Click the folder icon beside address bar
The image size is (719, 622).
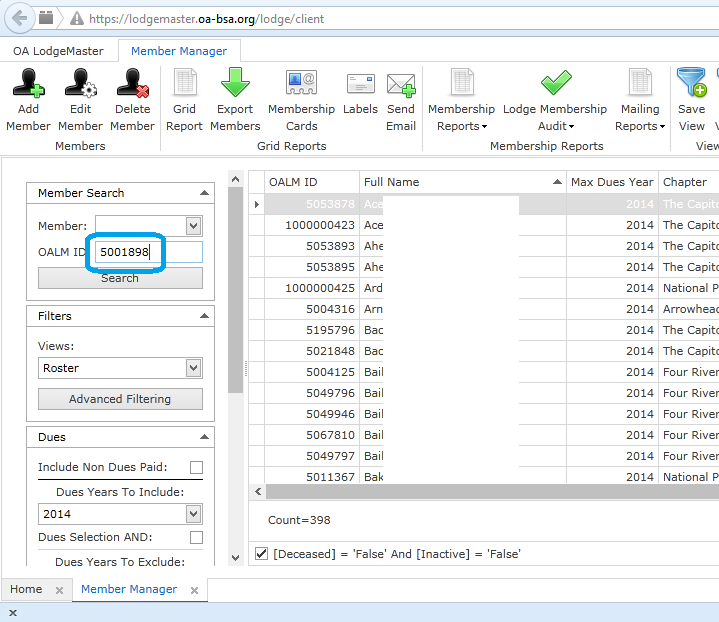coord(46,18)
